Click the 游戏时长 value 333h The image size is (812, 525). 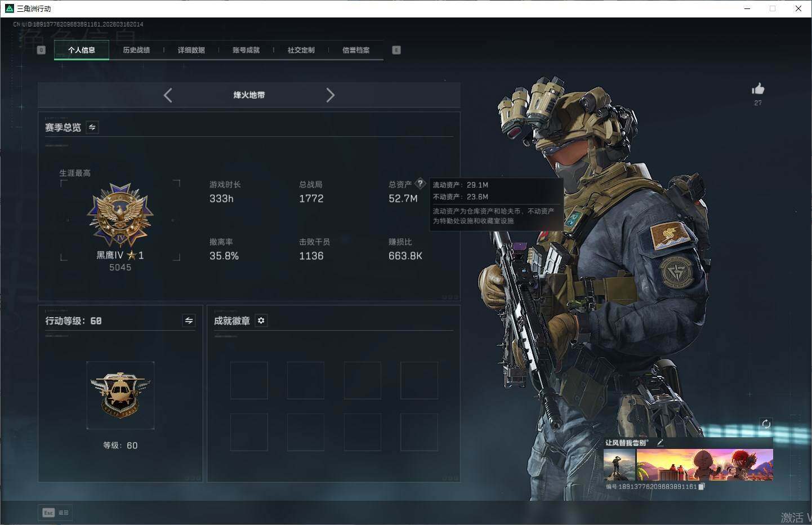[221, 199]
